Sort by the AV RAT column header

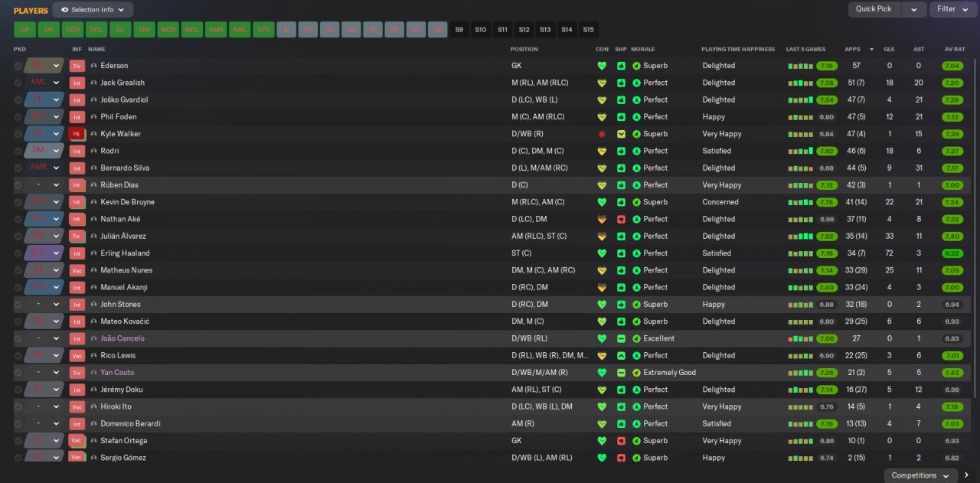tap(955, 49)
